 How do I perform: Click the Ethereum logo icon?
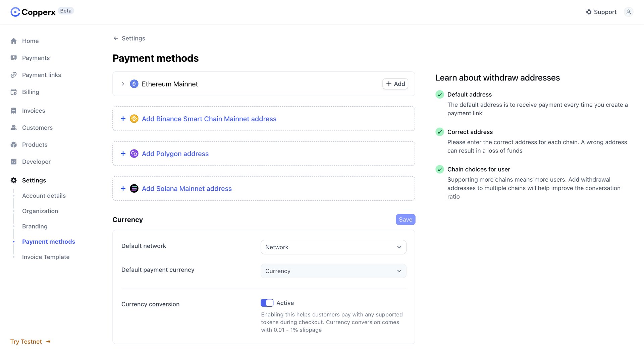tap(134, 84)
